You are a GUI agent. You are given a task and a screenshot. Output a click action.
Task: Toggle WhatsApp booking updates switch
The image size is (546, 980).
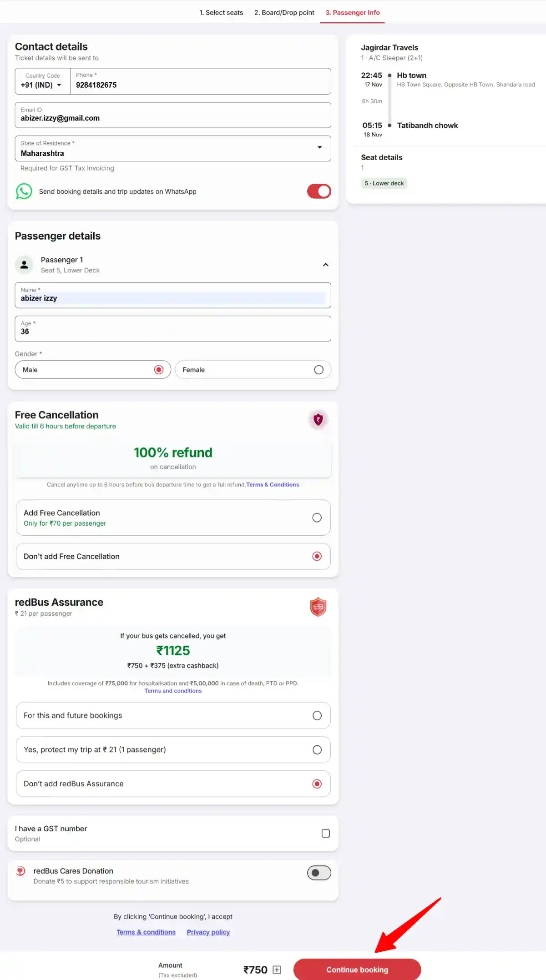click(x=318, y=191)
